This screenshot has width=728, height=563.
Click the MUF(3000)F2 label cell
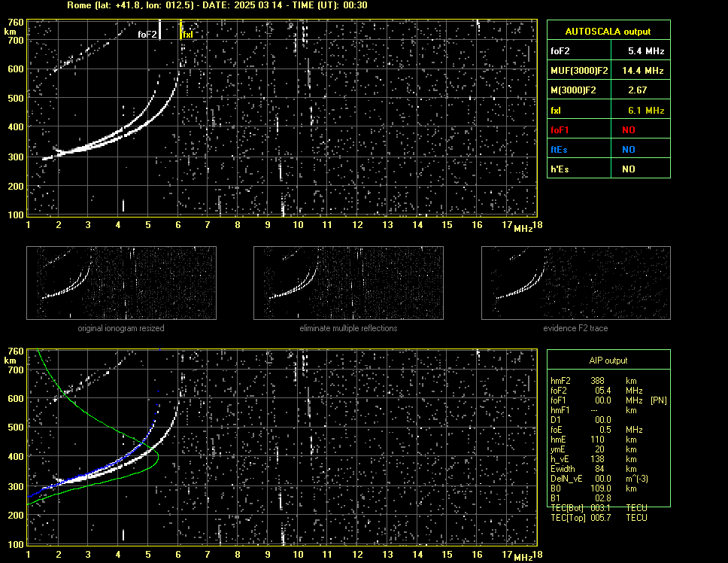click(x=579, y=71)
